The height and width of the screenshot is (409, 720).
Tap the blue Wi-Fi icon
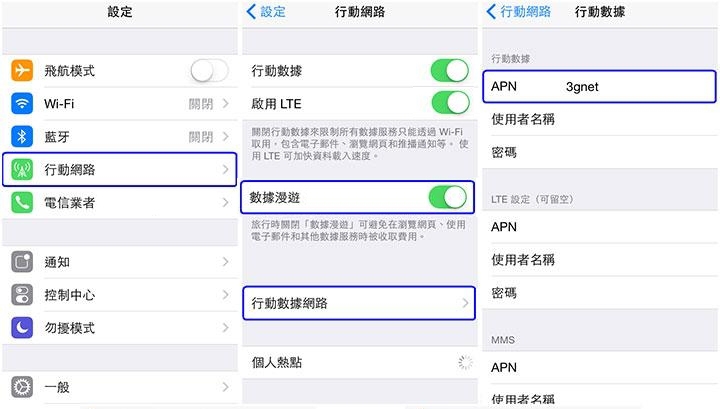(22, 104)
